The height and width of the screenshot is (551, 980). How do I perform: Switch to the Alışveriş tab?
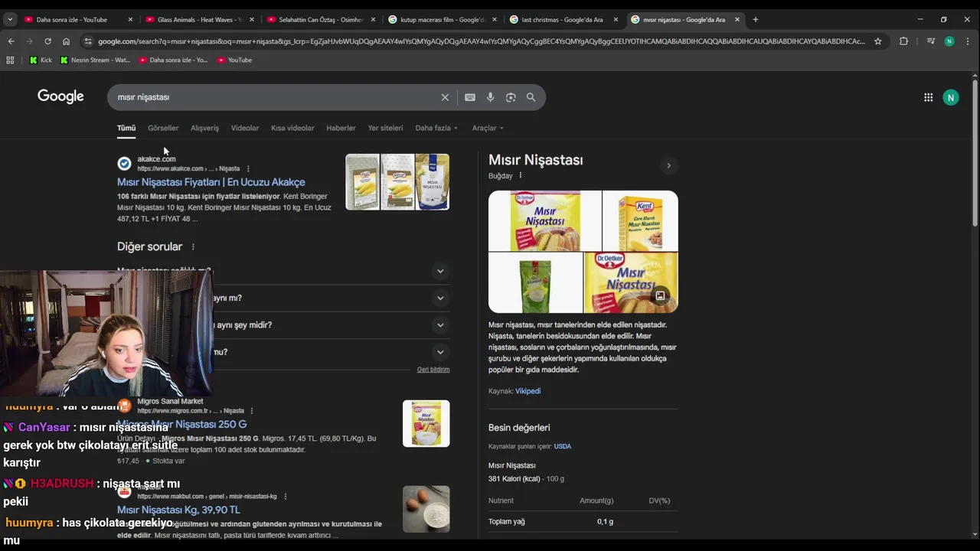click(x=204, y=128)
